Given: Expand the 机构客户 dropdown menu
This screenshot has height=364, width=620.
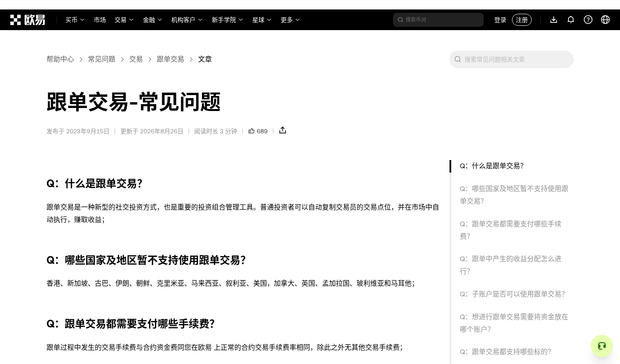Looking at the screenshot, I should pyautogui.click(x=187, y=20).
